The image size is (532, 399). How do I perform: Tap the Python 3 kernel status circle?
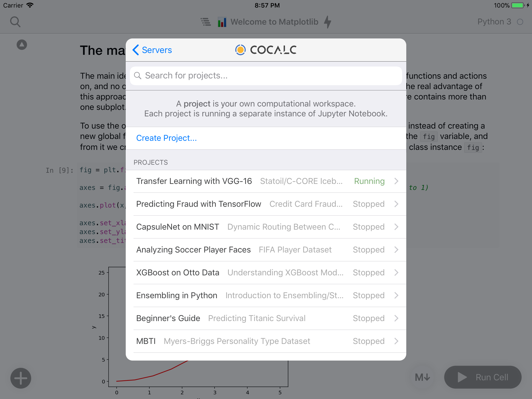click(520, 22)
